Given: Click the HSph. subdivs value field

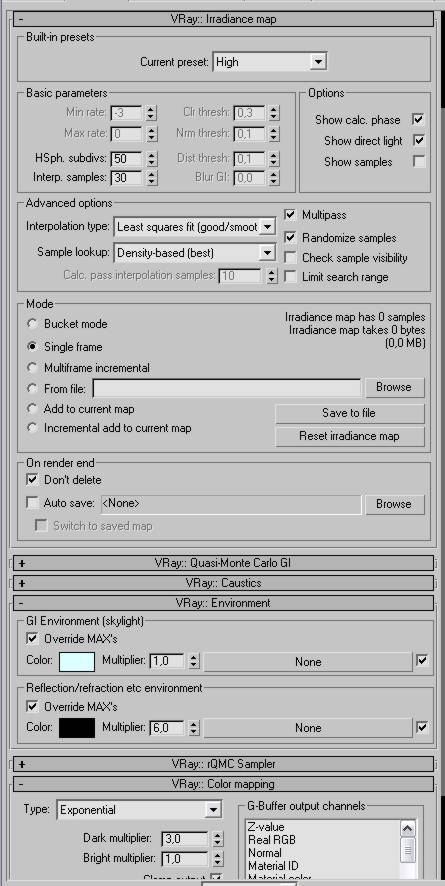Looking at the screenshot, I should coord(126,159).
